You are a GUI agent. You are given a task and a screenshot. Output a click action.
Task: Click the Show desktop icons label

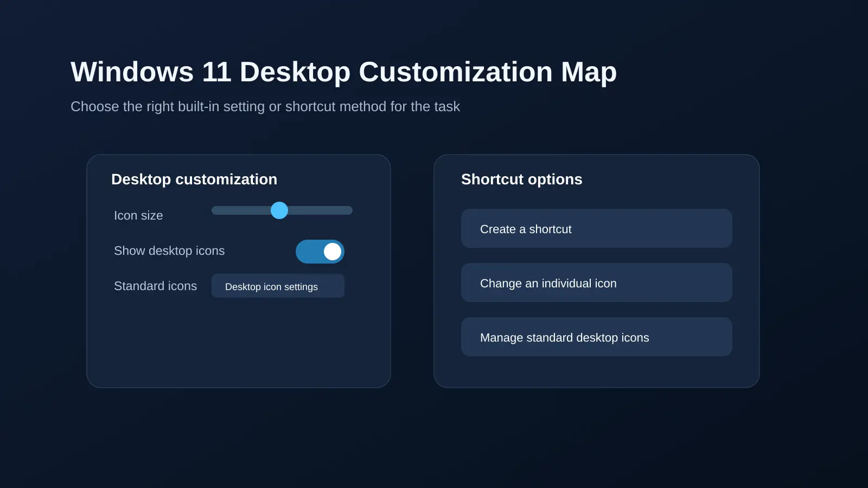(x=169, y=251)
